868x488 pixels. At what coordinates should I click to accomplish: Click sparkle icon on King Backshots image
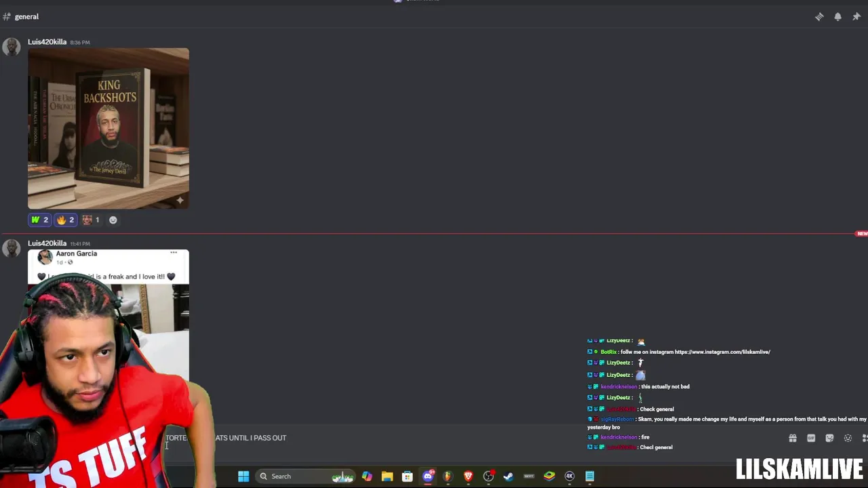click(180, 200)
